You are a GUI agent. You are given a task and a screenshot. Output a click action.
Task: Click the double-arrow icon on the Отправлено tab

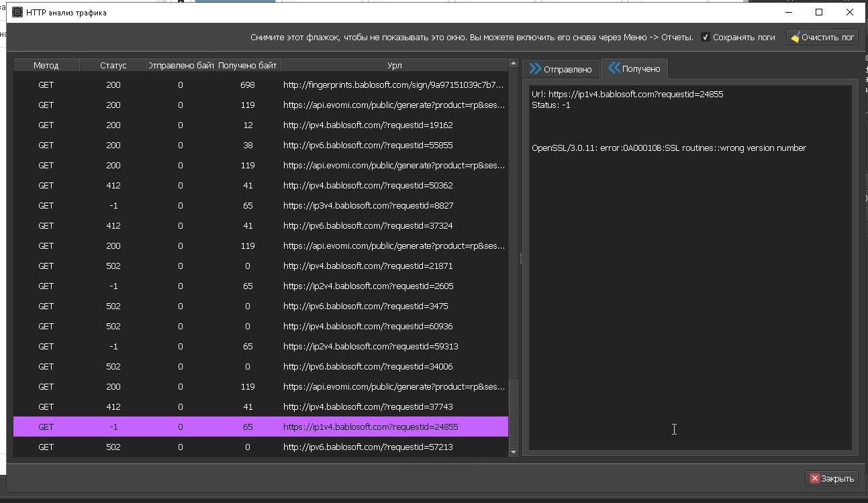point(535,68)
